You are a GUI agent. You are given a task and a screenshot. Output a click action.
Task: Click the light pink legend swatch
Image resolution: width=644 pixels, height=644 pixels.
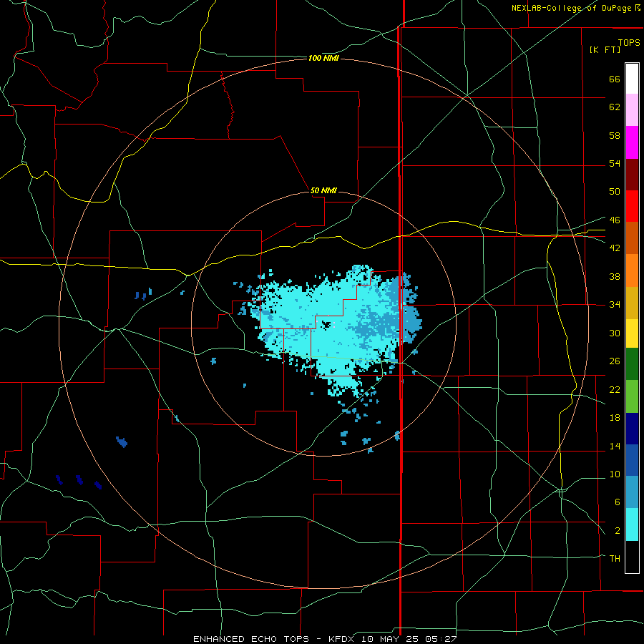click(x=632, y=109)
